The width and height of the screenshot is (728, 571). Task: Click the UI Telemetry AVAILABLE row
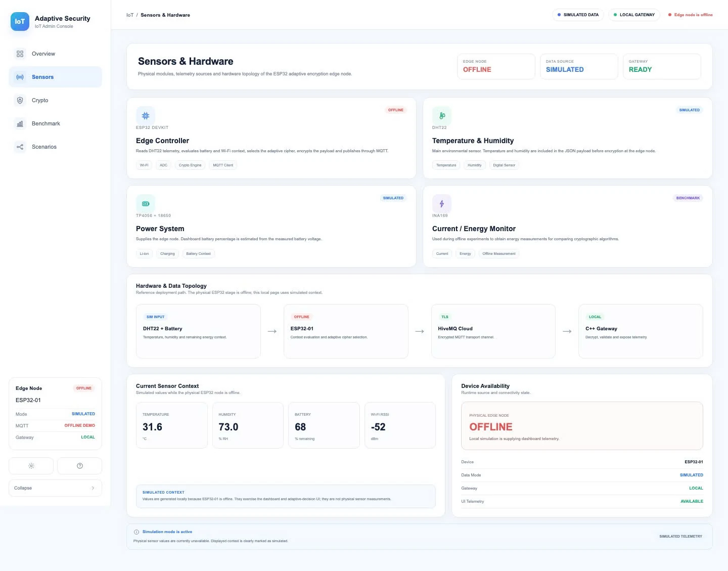point(582,501)
